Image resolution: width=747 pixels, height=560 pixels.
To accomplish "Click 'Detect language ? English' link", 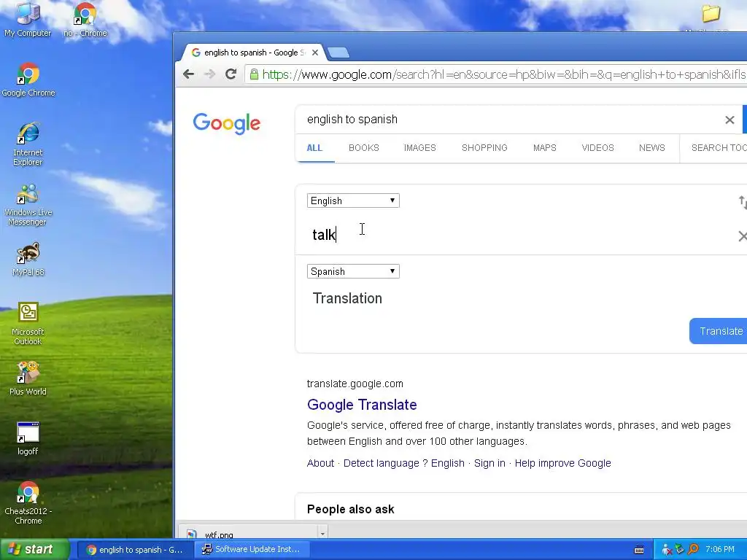I will pos(404,463).
